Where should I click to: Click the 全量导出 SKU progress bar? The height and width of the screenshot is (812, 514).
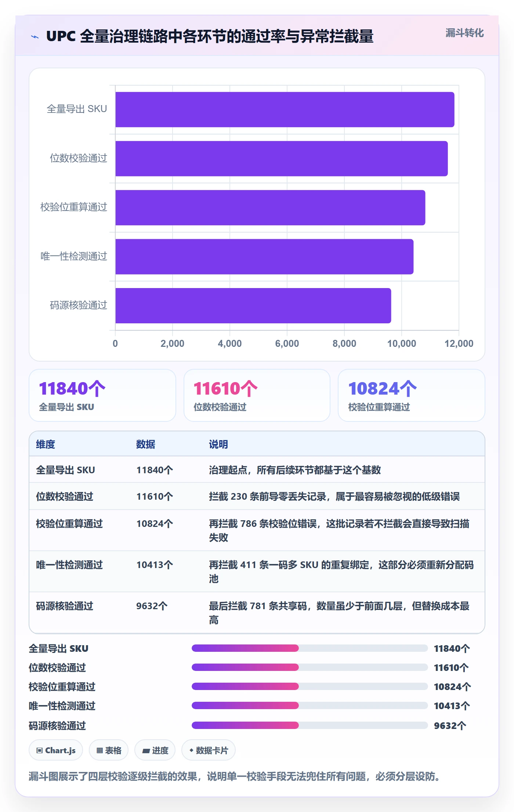point(310,648)
